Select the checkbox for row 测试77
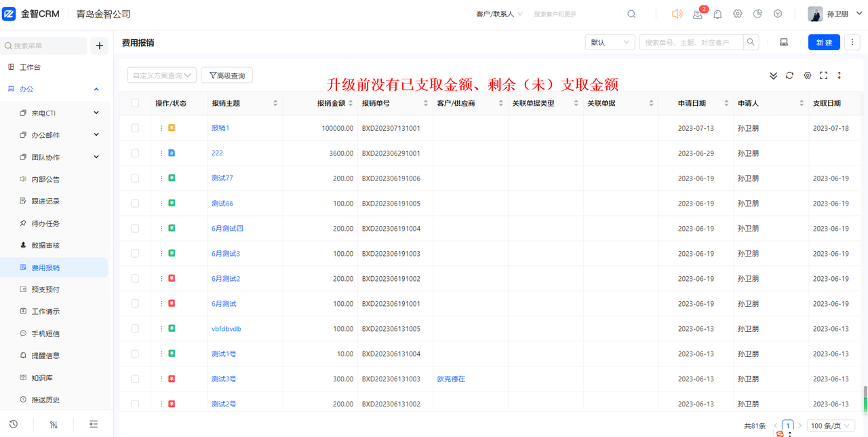This screenshot has height=437, width=868. click(x=135, y=178)
